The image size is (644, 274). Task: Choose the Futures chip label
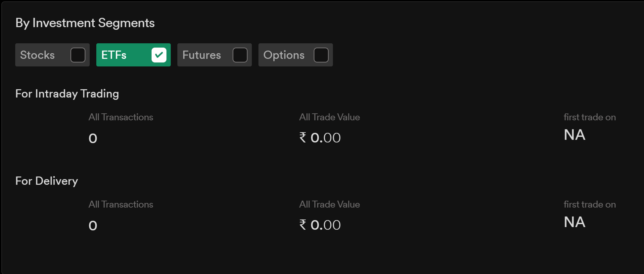click(x=202, y=55)
